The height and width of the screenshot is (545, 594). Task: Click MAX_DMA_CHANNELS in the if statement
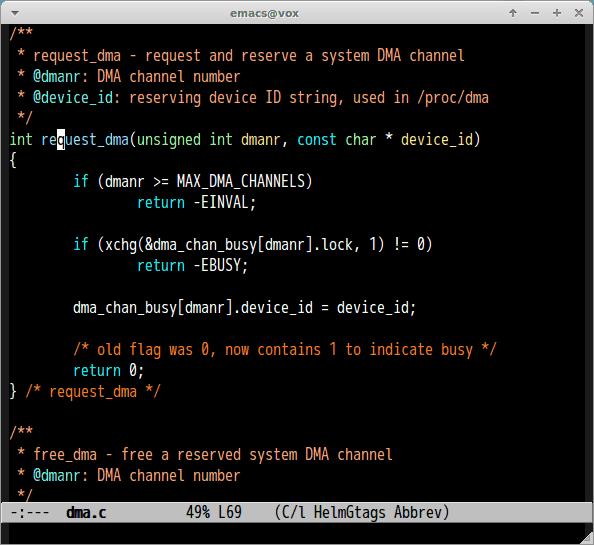pos(241,181)
